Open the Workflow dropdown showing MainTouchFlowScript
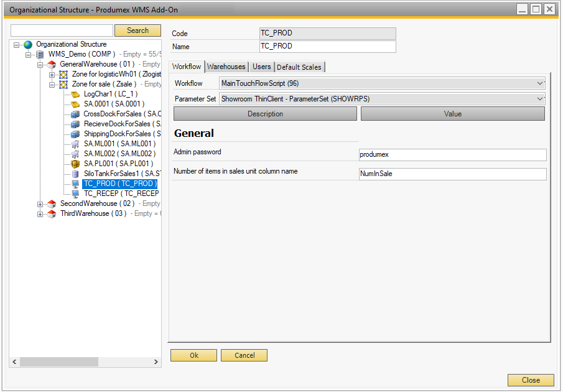This screenshot has width=563, height=392. pos(540,83)
